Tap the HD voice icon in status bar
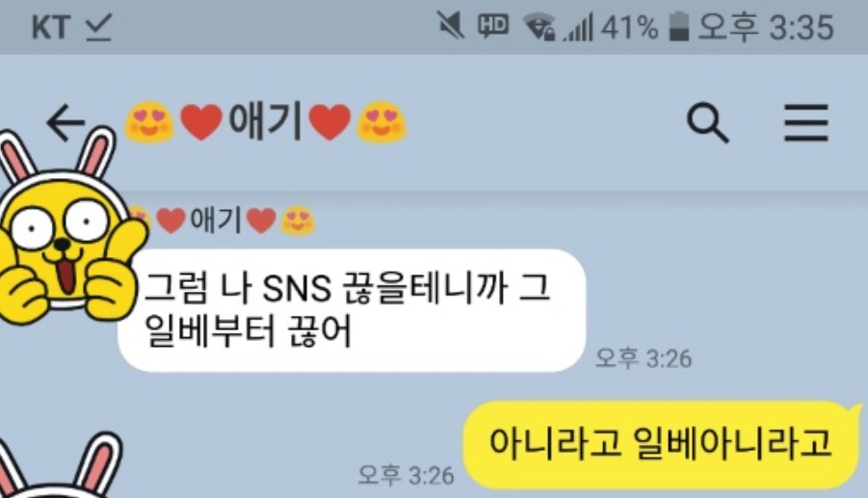 point(493,26)
